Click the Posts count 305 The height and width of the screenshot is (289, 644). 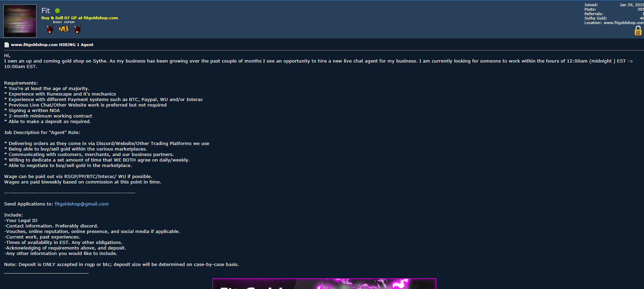[640, 9]
